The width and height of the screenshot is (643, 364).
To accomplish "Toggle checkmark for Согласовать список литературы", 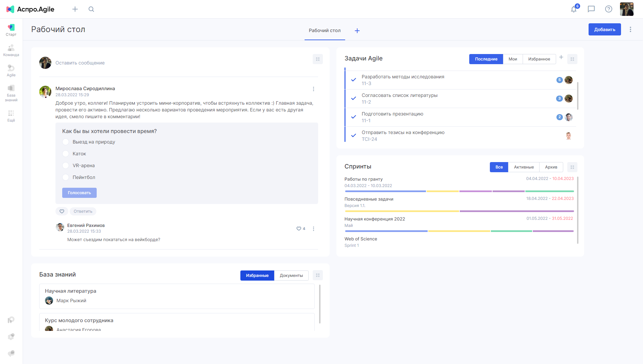I will click(354, 98).
